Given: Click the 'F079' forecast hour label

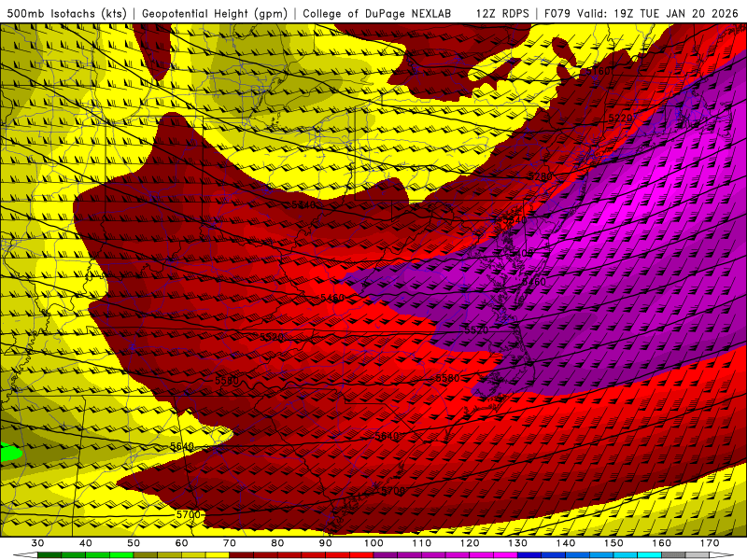Looking at the screenshot, I should click(x=557, y=13).
